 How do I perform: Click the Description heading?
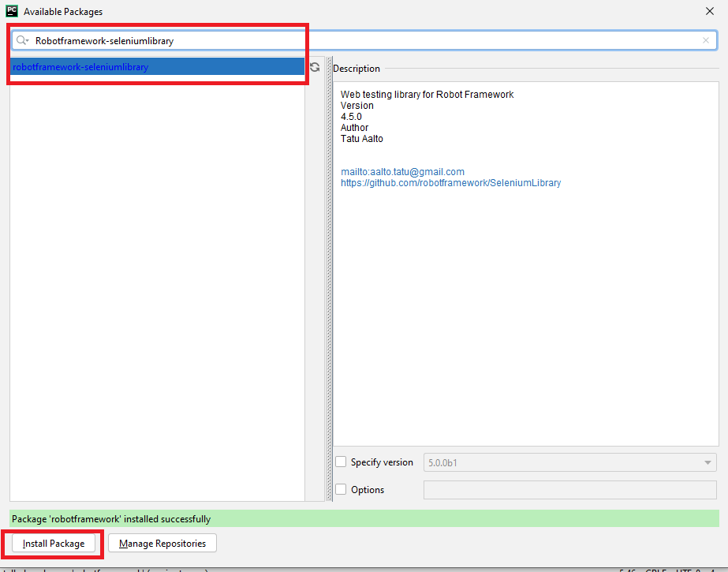[x=356, y=69]
